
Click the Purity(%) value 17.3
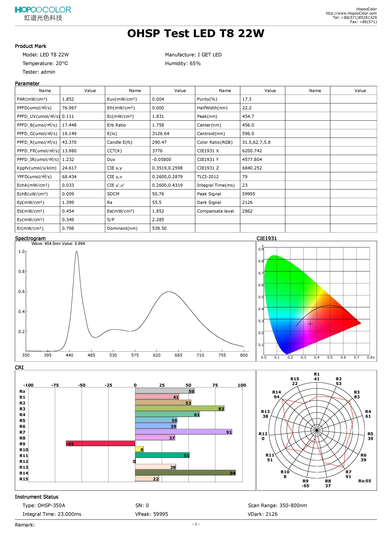tap(247, 99)
